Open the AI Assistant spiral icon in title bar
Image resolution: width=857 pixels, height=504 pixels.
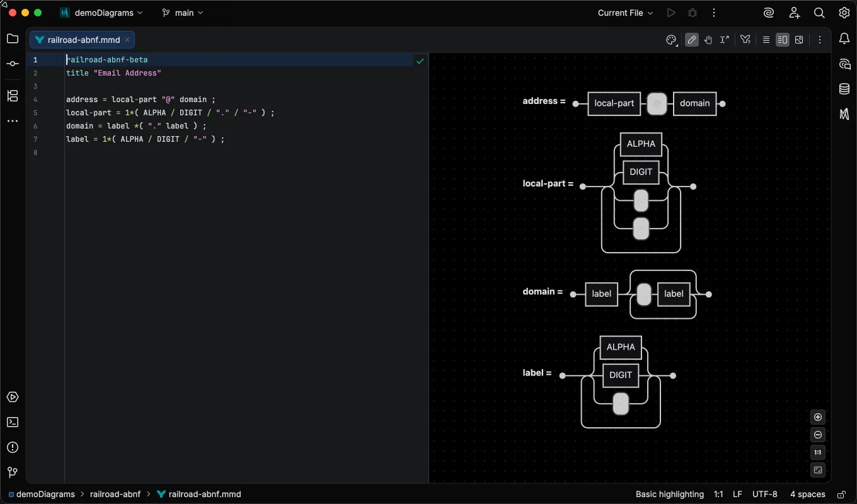point(769,13)
